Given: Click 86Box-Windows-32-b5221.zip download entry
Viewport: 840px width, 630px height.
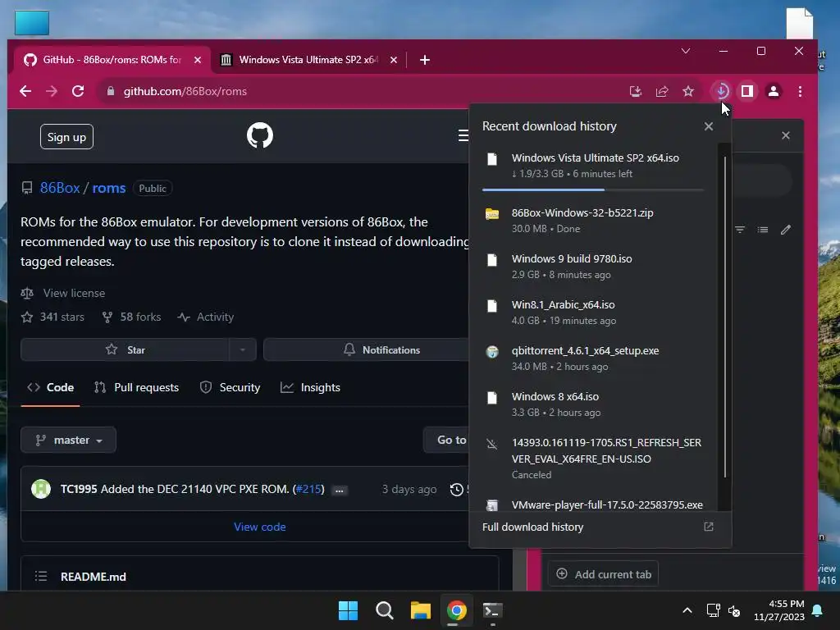Looking at the screenshot, I should point(595,220).
